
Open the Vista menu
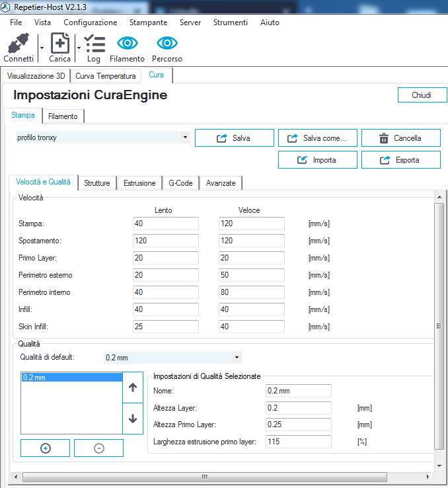[42, 22]
